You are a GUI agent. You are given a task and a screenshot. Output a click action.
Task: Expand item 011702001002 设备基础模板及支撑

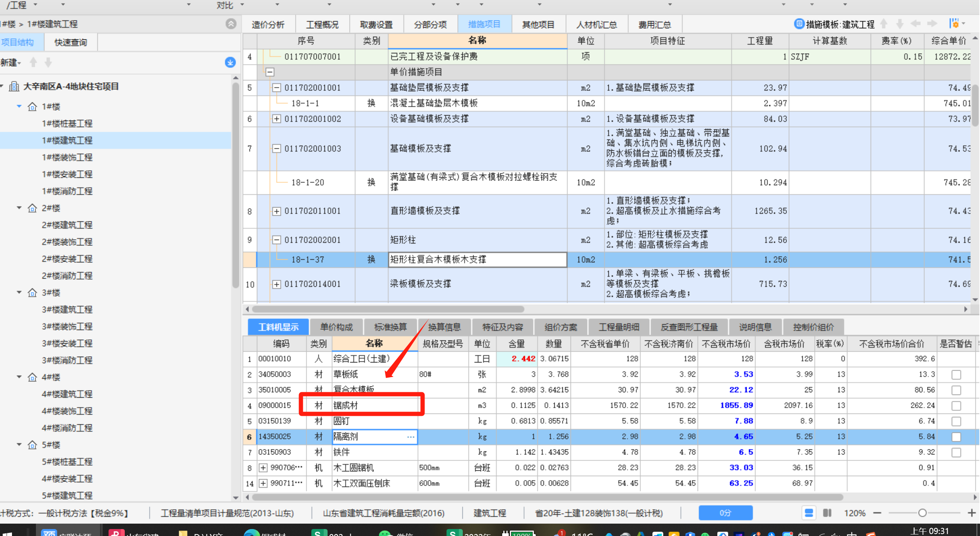tap(277, 119)
